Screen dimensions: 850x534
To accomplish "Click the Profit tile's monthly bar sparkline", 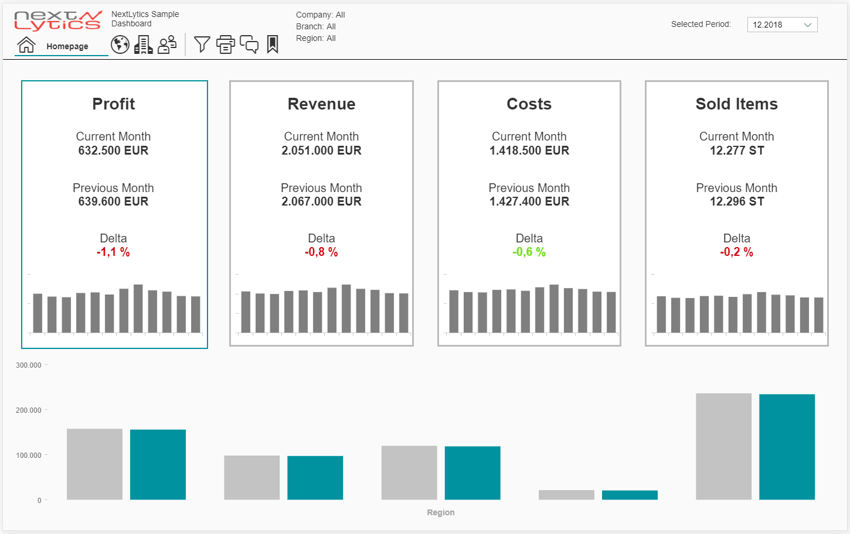I will coord(116,311).
